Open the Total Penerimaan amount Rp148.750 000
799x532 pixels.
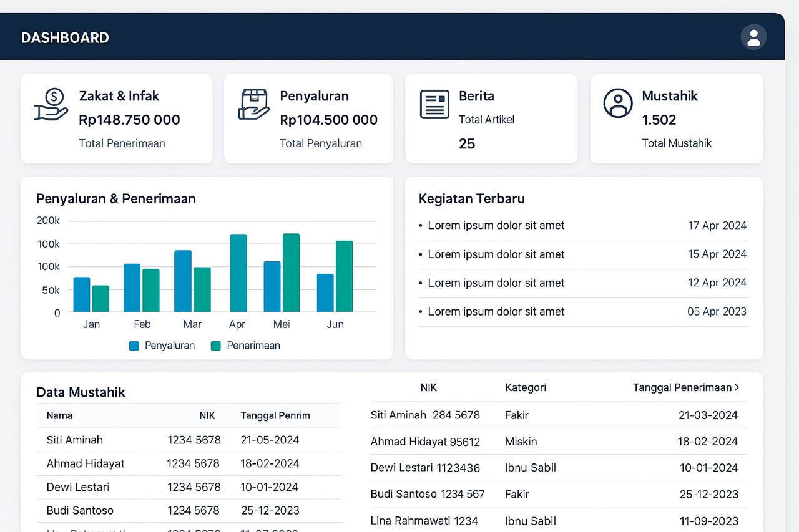coord(129,120)
